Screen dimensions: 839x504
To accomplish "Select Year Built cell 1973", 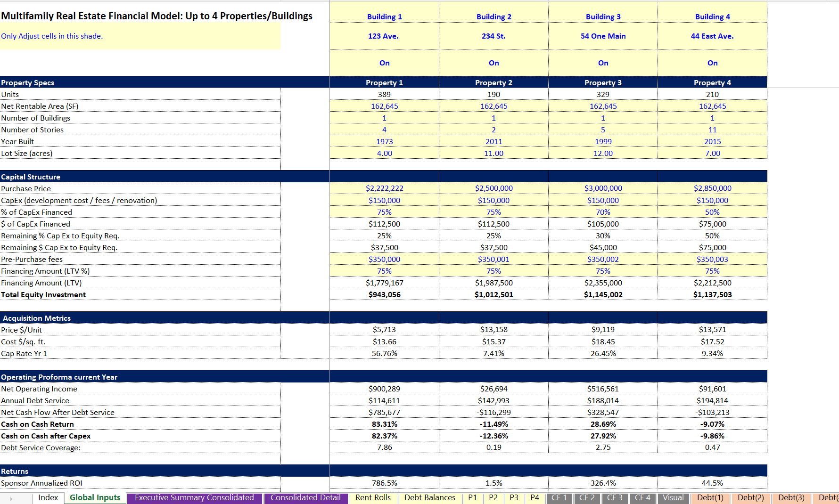I will pyautogui.click(x=384, y=141).
